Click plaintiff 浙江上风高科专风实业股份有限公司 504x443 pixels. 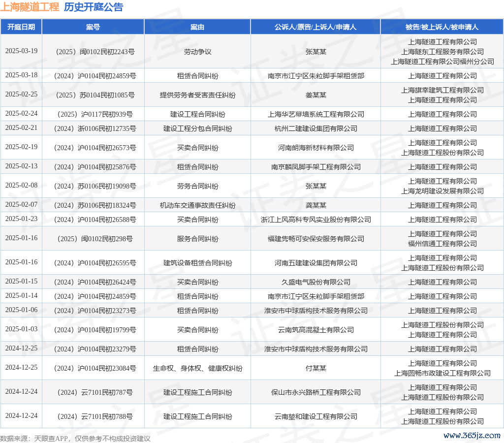[x=315, y=220]
